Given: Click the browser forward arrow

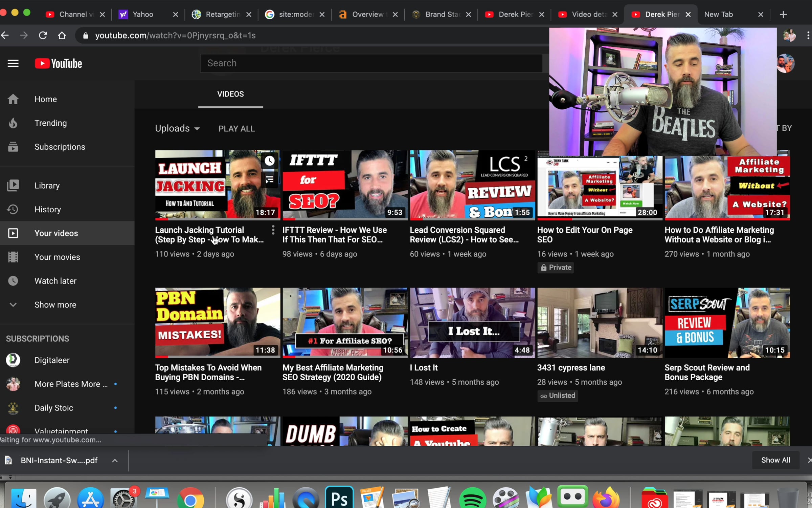Looking at the screenshot, I should [x=24, y=35].
